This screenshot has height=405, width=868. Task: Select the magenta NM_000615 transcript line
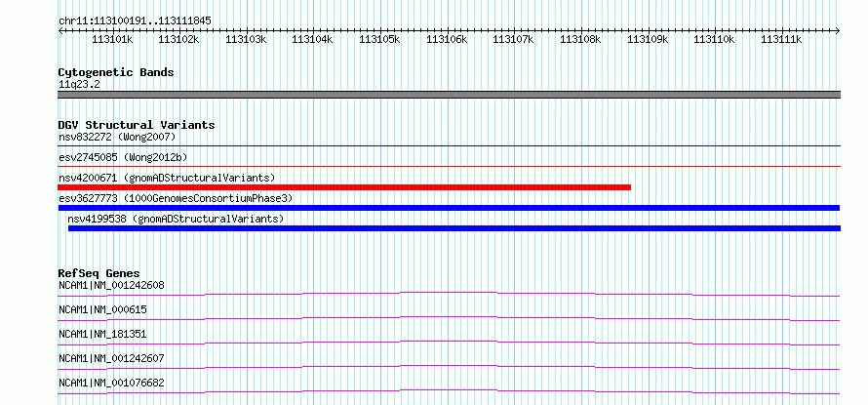(449, 318)
